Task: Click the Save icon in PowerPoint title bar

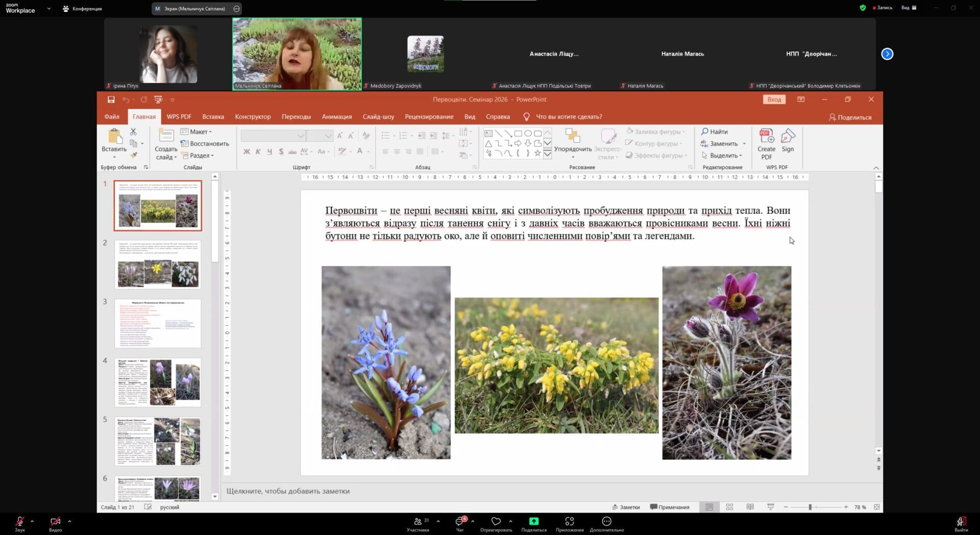Action: click(x=111, y=99)
